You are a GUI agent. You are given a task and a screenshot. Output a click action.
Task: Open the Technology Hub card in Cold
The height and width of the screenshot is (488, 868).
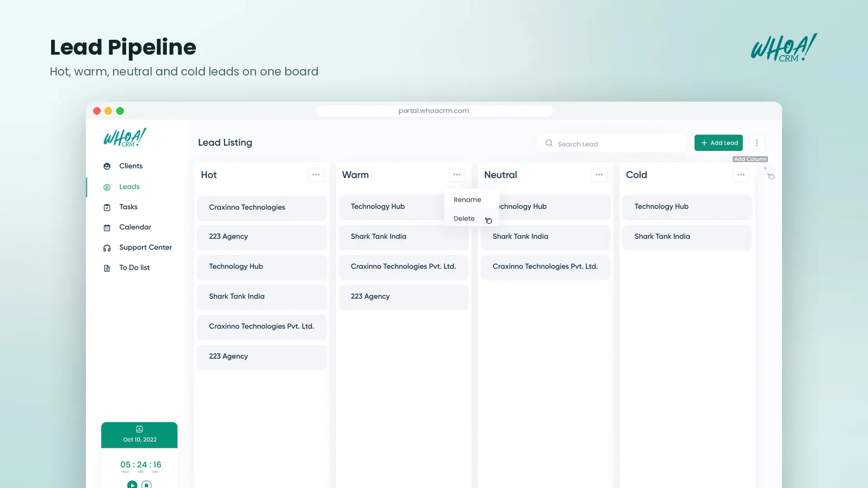687,207
